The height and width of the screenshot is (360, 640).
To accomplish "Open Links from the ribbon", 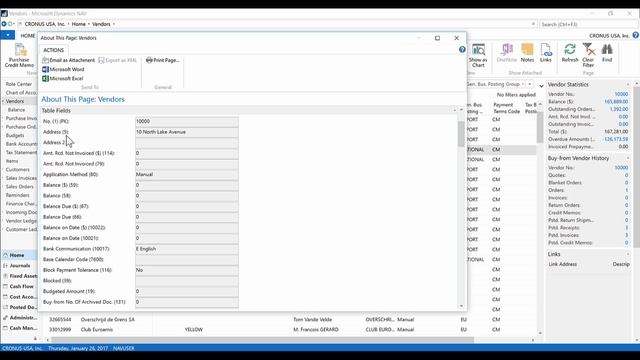I will click(x=546, y=53).
